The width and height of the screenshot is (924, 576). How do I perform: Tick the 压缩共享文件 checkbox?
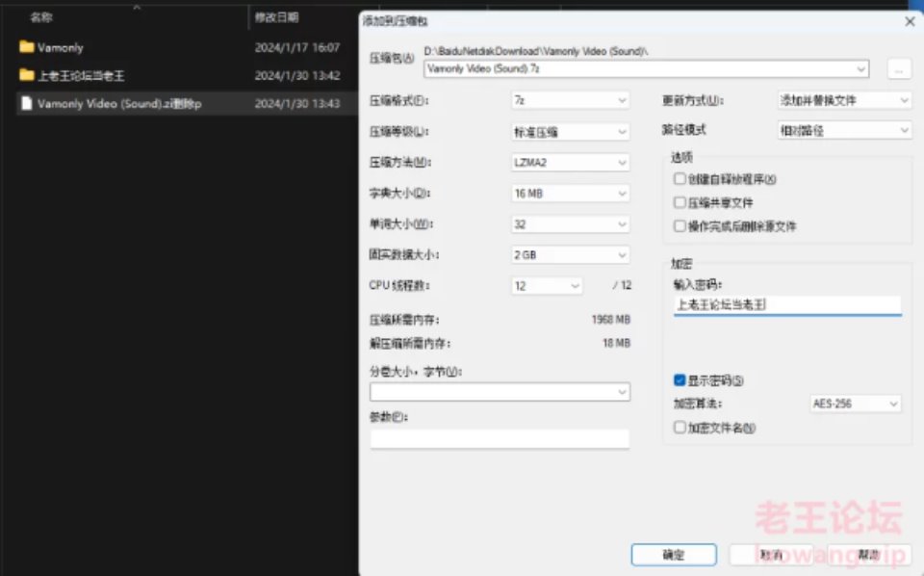[x=680, y=203]
